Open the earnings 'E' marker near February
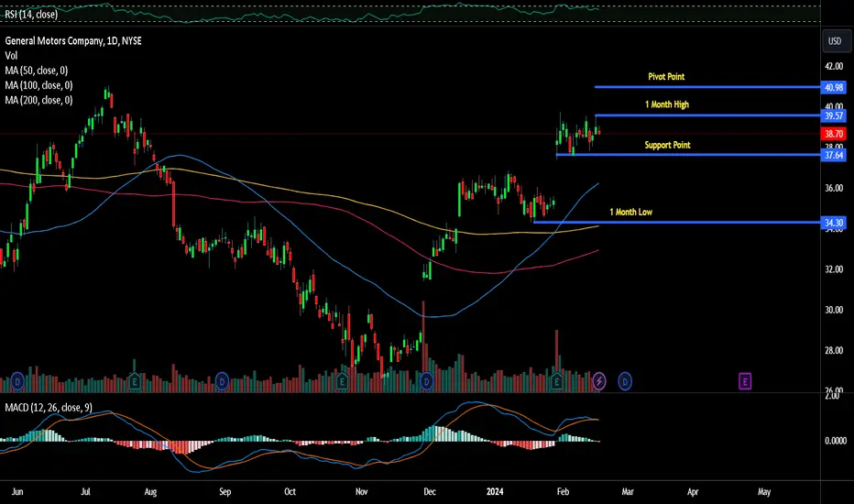The height and width of the screenshot is (504, 854). coord(556,381)
